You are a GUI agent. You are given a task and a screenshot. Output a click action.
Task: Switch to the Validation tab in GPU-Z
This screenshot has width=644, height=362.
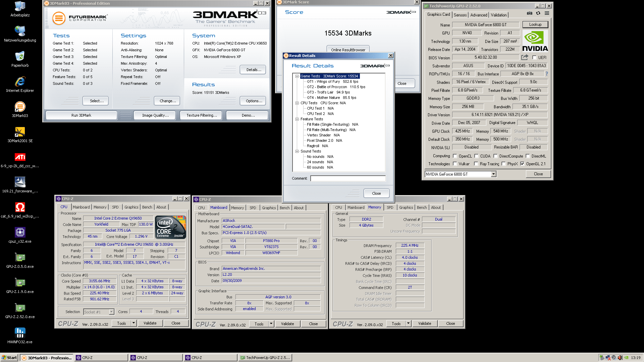tap(499, 15)
